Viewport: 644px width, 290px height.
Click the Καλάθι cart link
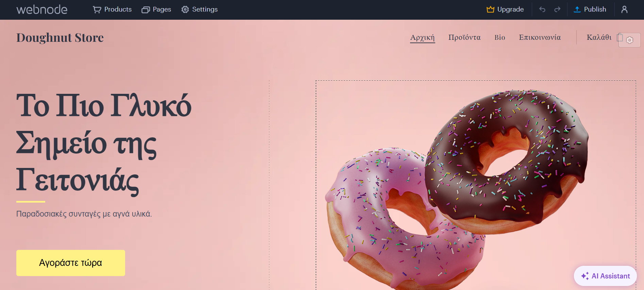click(599, 37)
